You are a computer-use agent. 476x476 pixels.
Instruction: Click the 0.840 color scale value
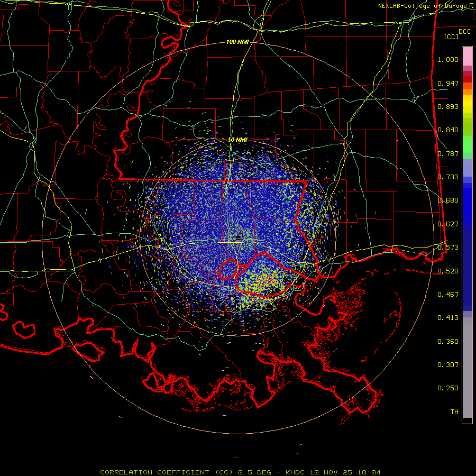[448, 130]
